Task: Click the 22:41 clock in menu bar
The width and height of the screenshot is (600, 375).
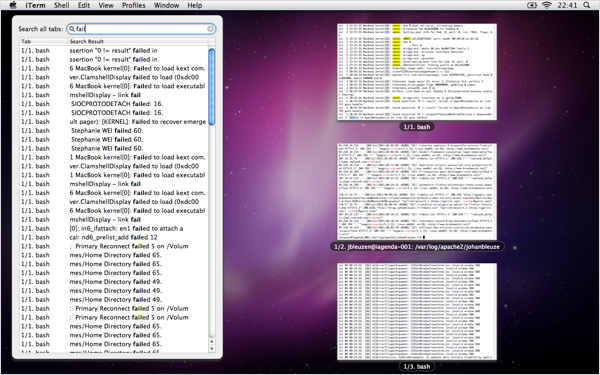Action: (567, 5)
